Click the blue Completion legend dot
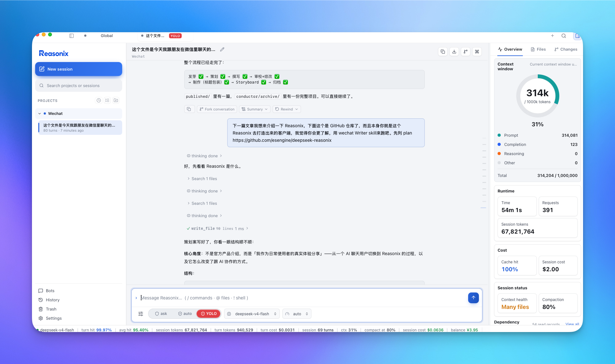Screen dimensions: 615x364 499,144
